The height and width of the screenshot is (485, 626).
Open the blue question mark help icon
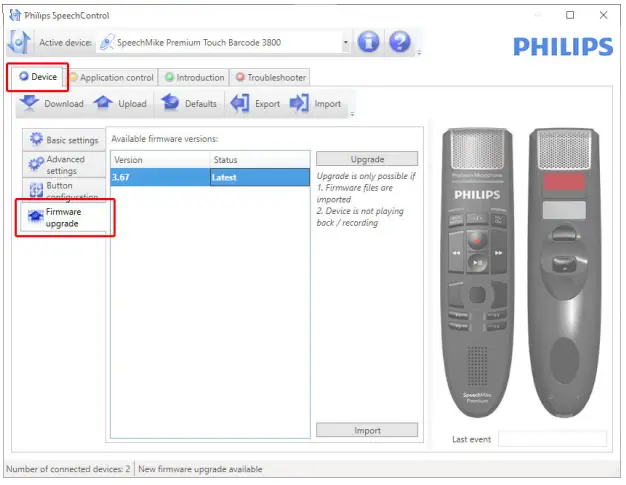tap(400, 42)
